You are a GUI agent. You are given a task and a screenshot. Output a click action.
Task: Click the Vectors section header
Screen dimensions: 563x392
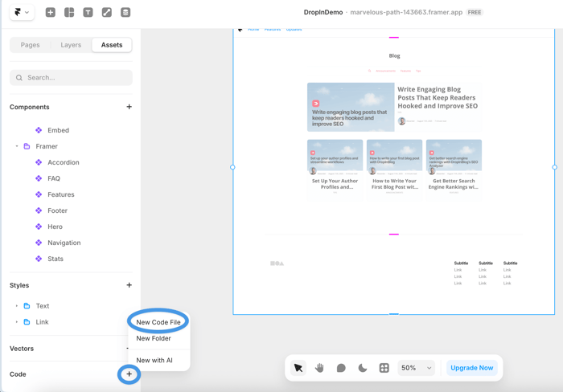(22, 349)
